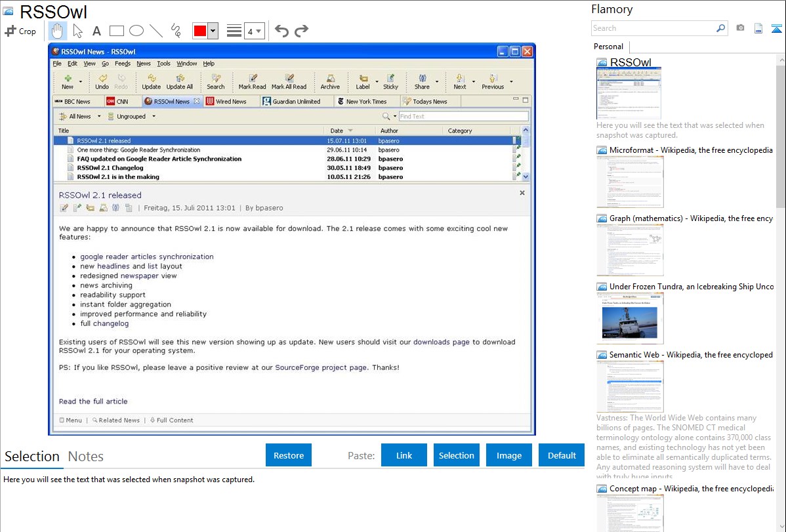Image resolution: width=786 pixels, height=532 pixels.
Task: Open the Under Frozen Tundra snapshot thumbnail
Action: 630,318
